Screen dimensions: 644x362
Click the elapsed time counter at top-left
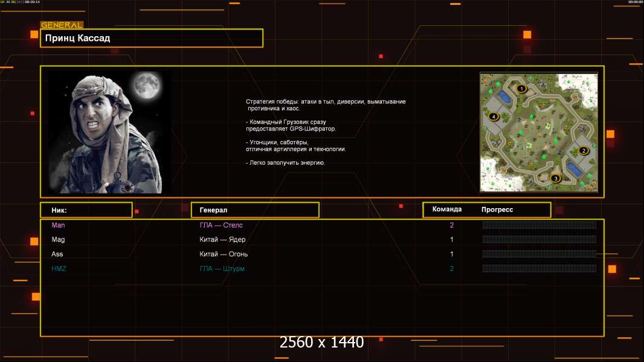28,2
